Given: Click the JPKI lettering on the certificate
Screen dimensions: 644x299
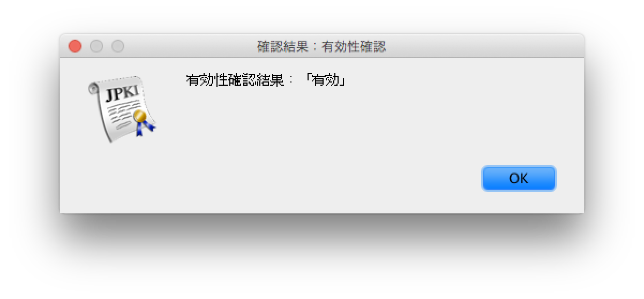Looking at the screenshot, I should coord(122,94).
